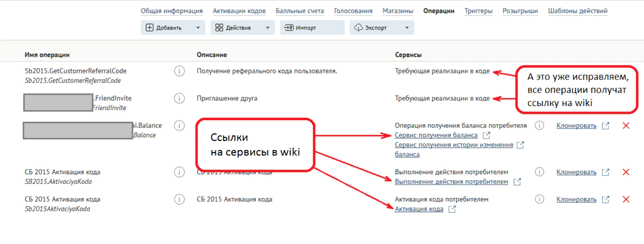Click external icon beside Выполнение действия потребителем link
Image resolution: width=644 pixels, height=244 pixels.
coord(517,182)
